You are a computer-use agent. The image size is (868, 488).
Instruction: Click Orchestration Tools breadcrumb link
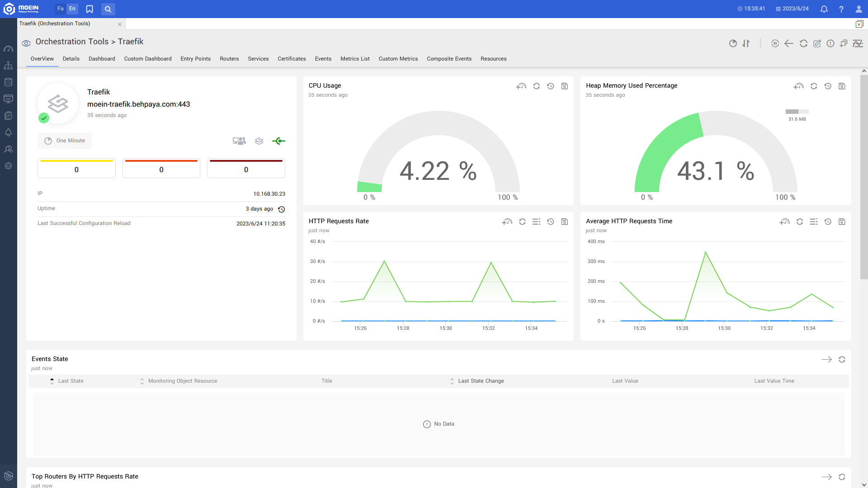click(x=72, y=42)
